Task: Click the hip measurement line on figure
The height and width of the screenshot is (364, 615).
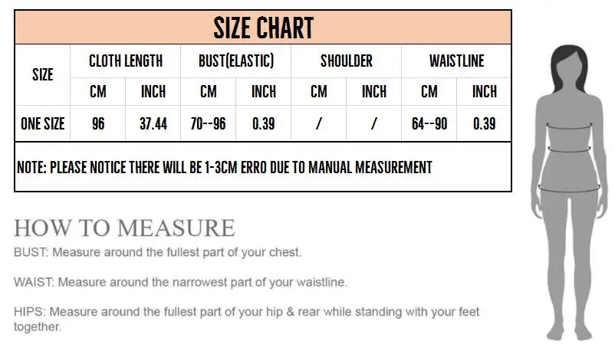Action: tap(569, 189)
